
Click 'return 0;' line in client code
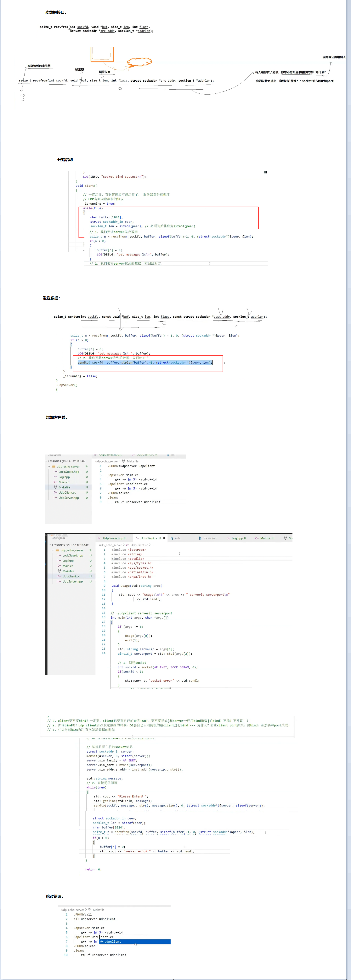(x=93, y=869)
